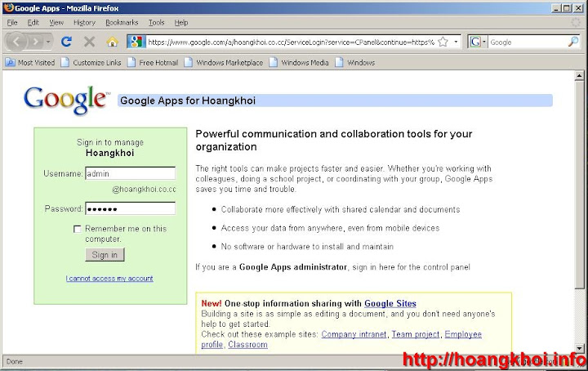Click inside the Google search box
The image size is (588, 371).
point(528,42)
